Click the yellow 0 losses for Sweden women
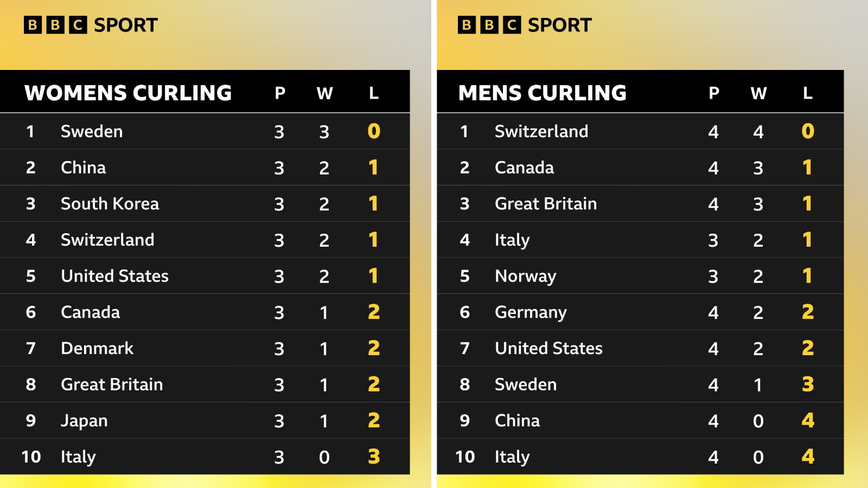Screen dimensions: 868x488 pyautogui.click(x=374, y=131)
